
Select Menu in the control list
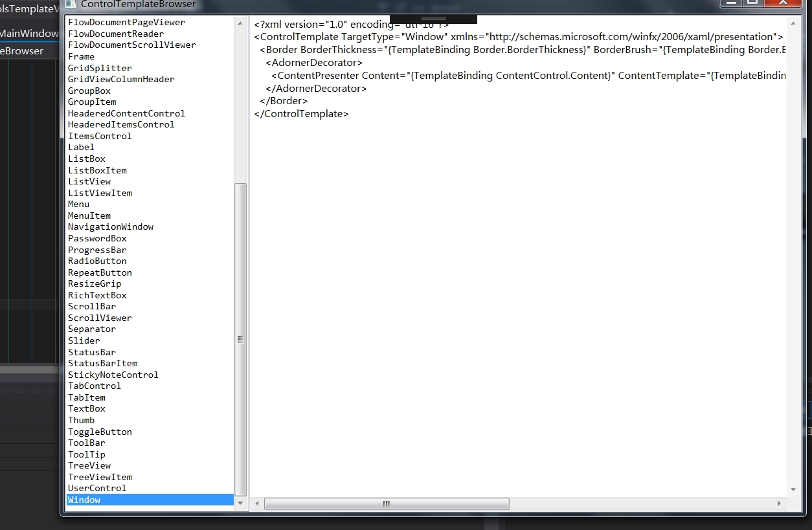coord(150,204)
